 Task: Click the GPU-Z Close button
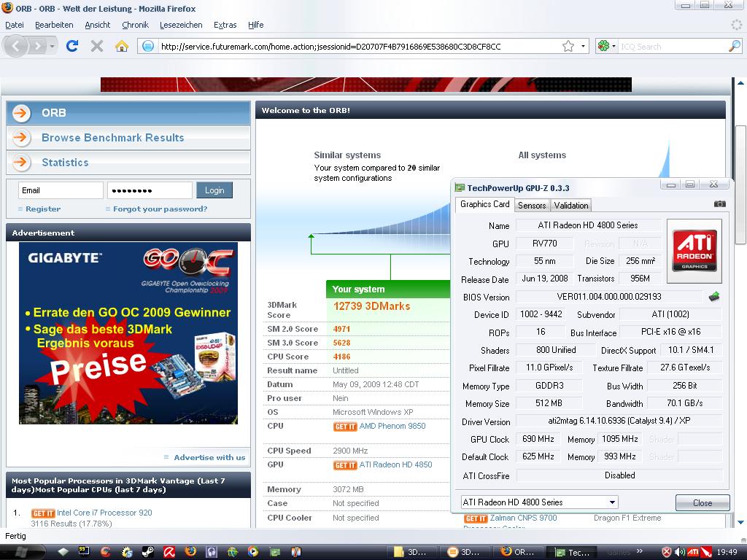click(703, 503)
